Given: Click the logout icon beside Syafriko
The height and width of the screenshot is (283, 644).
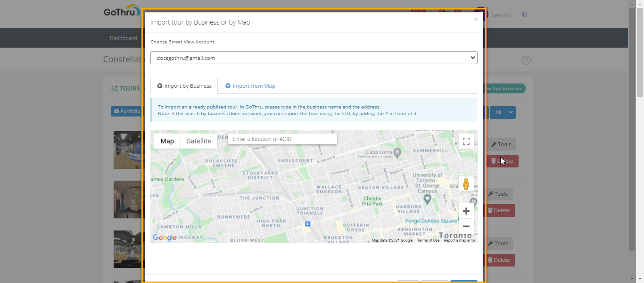Looking at the screenshot, I should point(524,15).
